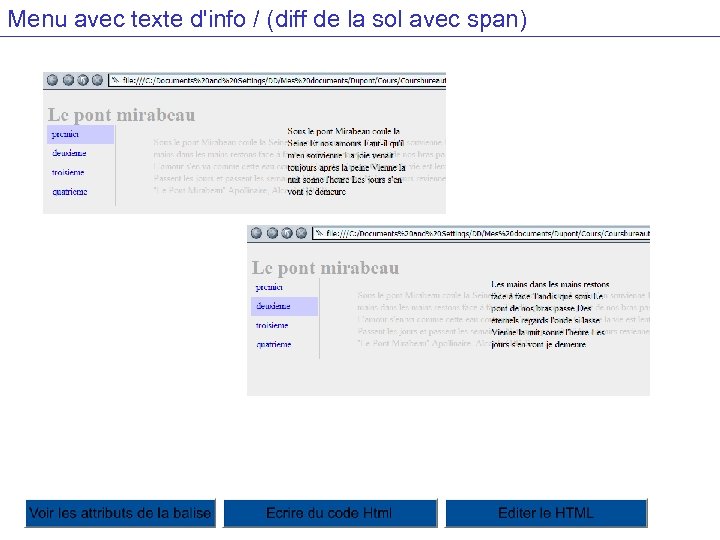Click page icon inside upper browser address bar
The height and width of the screenshot is (540, 720).
(116, 80)
